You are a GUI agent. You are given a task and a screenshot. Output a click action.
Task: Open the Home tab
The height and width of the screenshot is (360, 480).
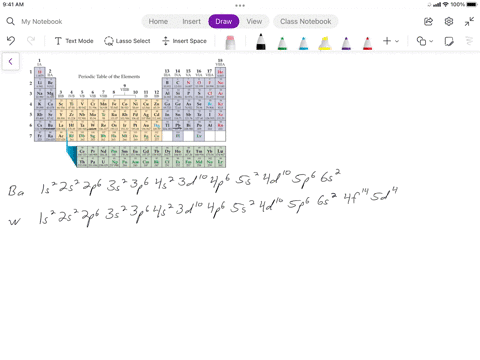[158, 21]
